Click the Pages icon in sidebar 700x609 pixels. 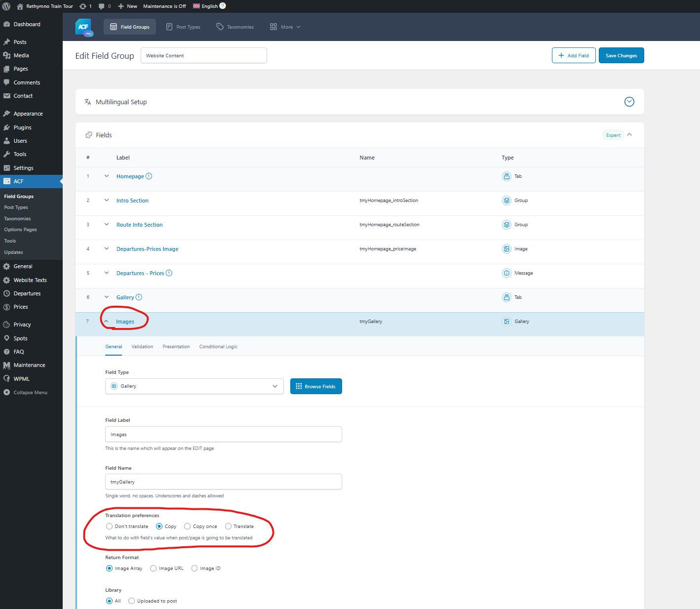(7, 69)
